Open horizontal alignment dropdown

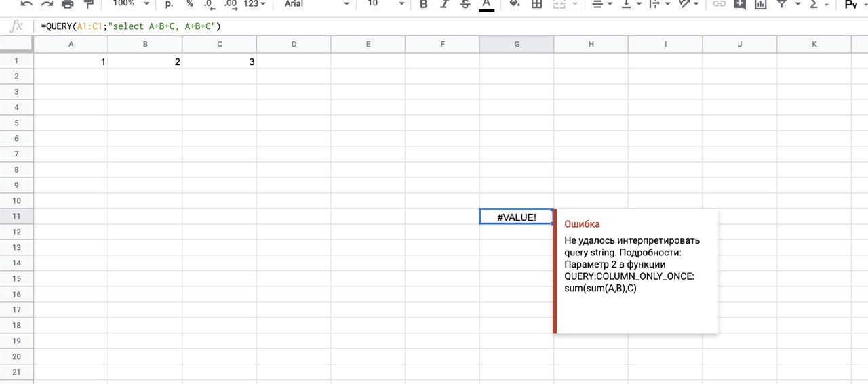click(601, 4)
